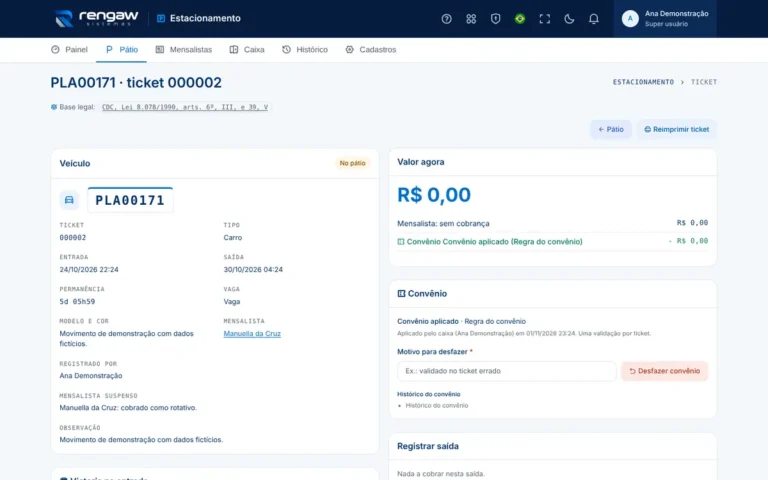Open the Cadastros tab

[370, 49]
